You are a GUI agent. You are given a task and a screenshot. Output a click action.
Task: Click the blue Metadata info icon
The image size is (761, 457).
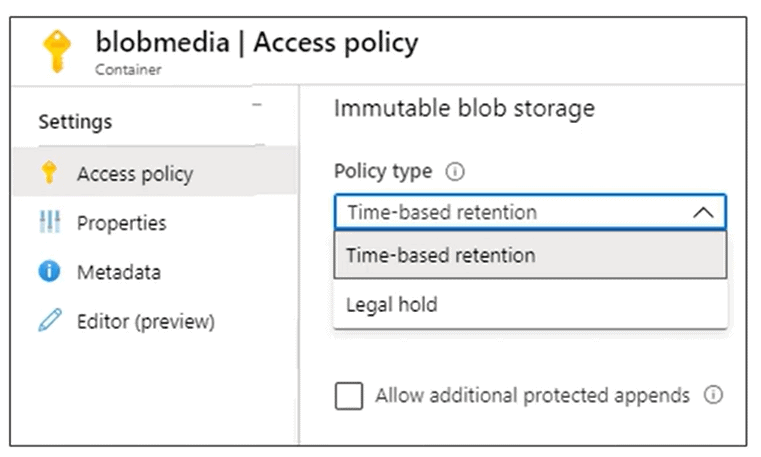pyautogui.click(x=49, y=271)
